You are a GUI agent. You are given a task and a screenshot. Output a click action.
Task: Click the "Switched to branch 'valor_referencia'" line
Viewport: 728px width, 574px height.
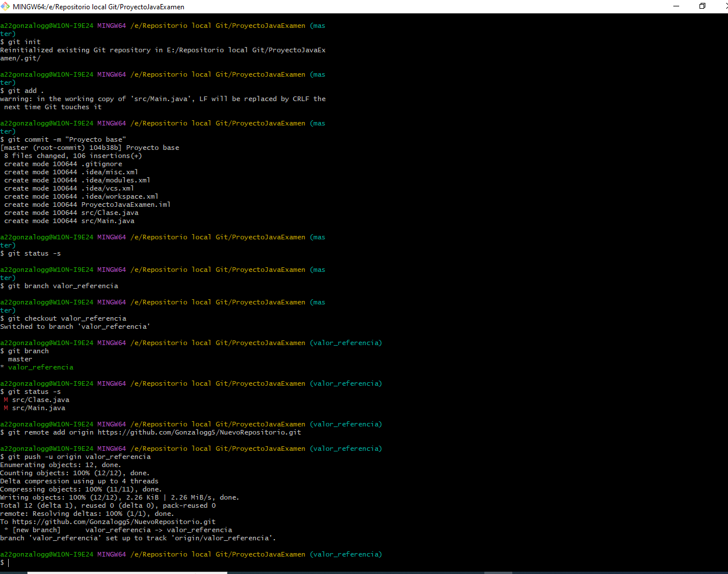coord(75,327)
